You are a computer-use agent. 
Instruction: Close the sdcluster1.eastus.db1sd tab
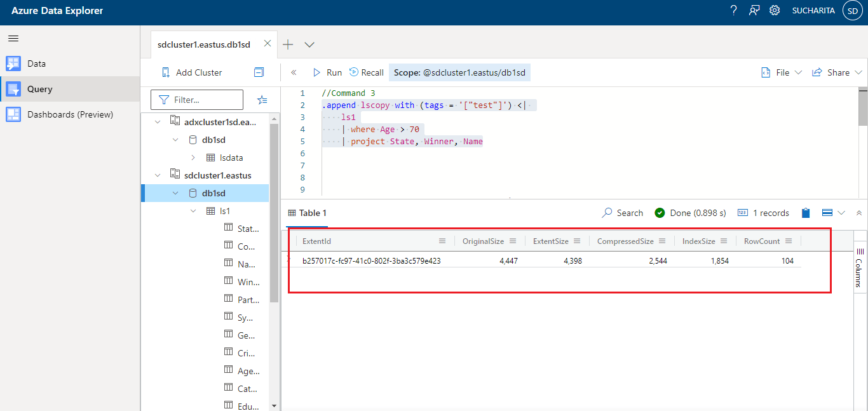268,44
